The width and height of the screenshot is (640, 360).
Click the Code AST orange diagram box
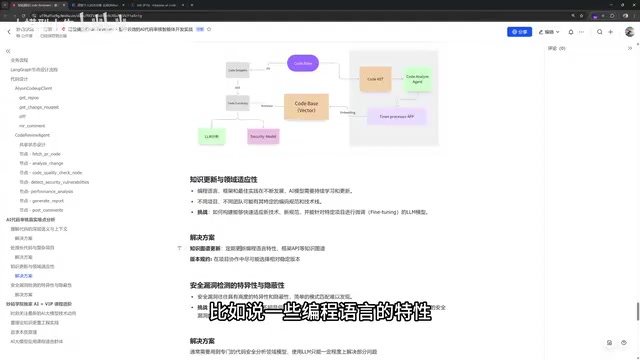[x=376, y=79]
